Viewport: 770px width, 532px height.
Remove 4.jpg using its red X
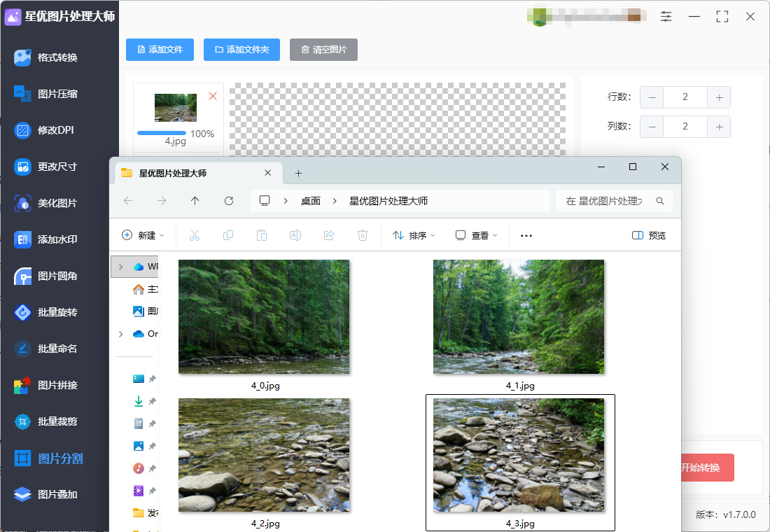[213, 96]
